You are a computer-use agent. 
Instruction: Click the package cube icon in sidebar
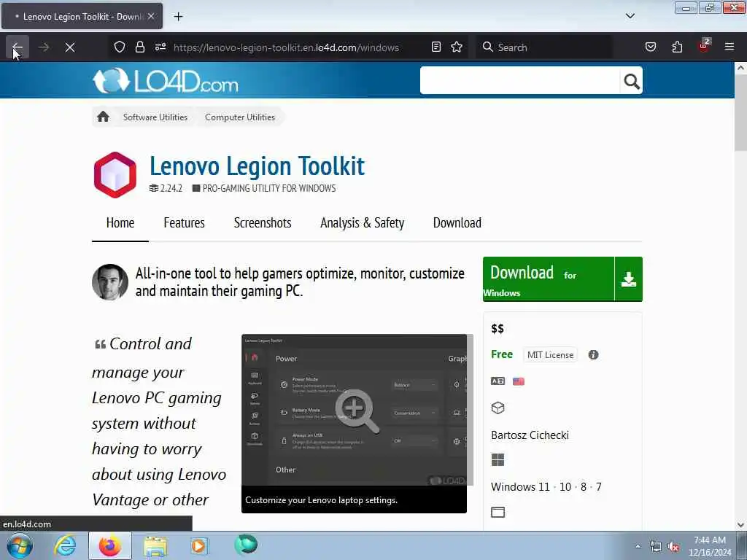tap(498, 408)
